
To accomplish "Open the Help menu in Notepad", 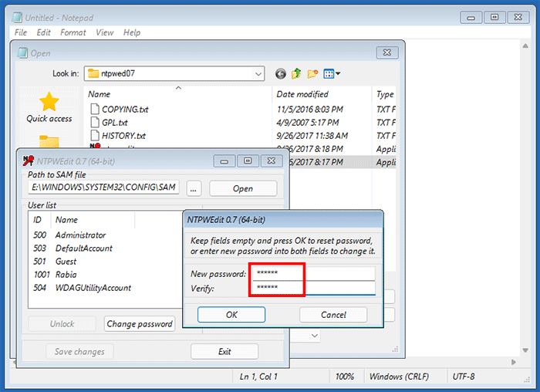I will click(132, 32).
